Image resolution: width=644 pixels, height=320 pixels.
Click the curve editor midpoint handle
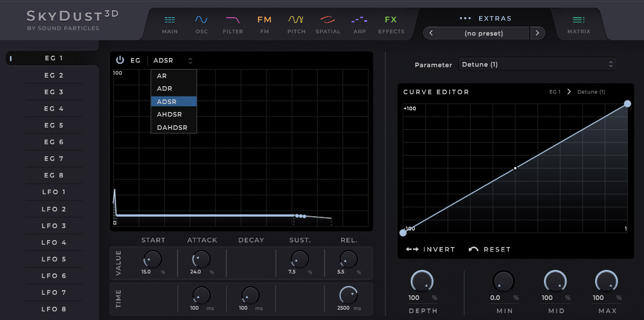[515, 168]
